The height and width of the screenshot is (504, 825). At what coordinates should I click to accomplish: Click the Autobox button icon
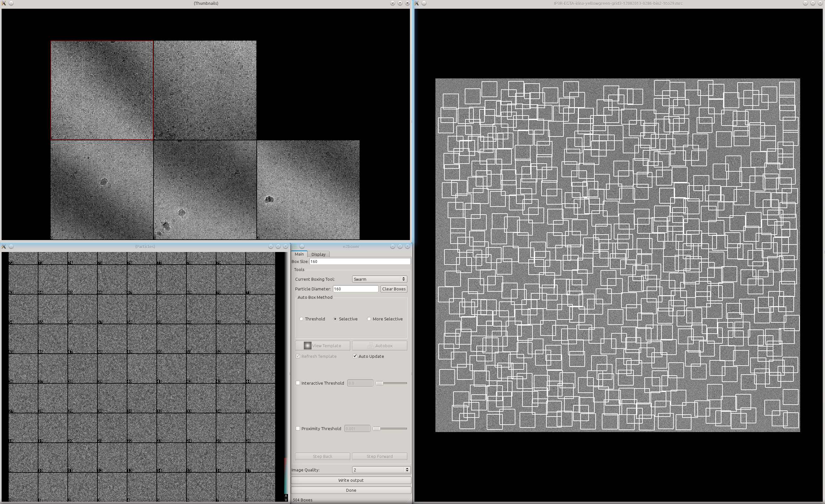(x=370, y=346)
